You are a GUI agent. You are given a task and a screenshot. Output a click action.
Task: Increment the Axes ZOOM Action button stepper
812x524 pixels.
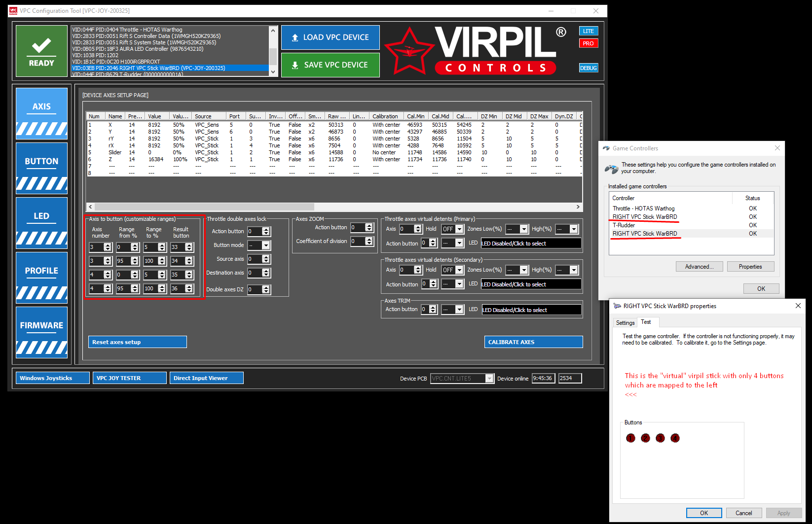[x=369, y=225]
